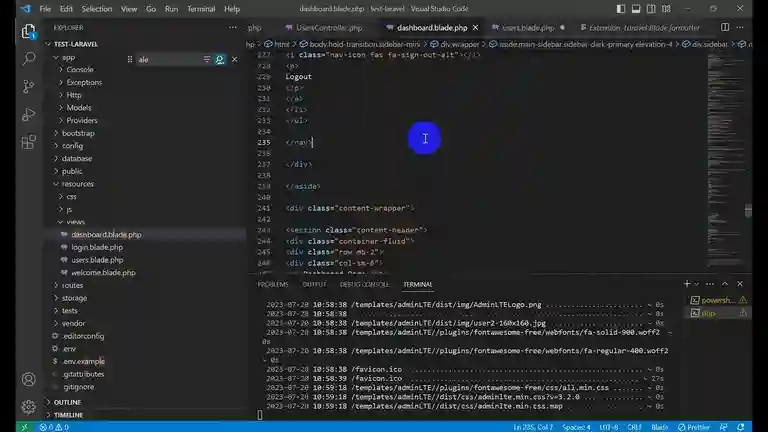Create new terminal with plus icon

tap(687, 284)
